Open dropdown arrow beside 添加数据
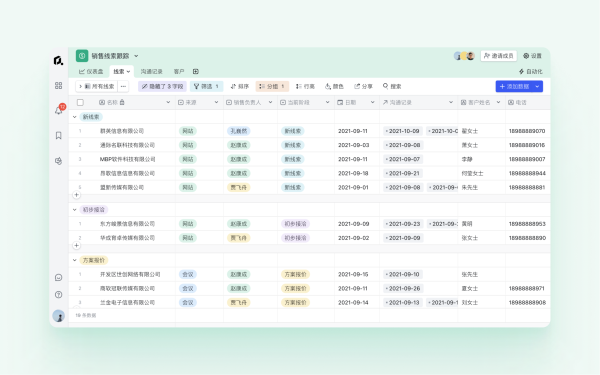Image resolution: width=600 pixels, height=375 pixels. click(537, 86)
